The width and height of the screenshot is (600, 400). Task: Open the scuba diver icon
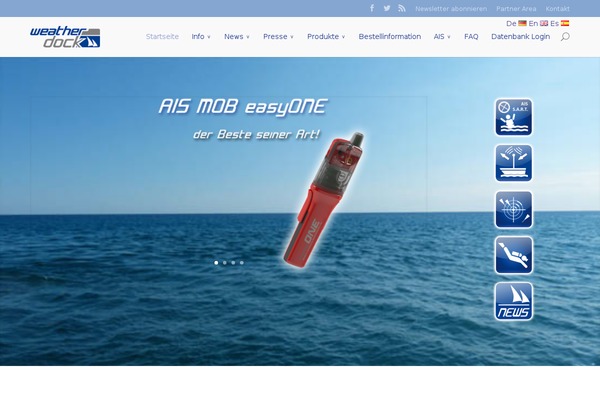coord(514,255)
